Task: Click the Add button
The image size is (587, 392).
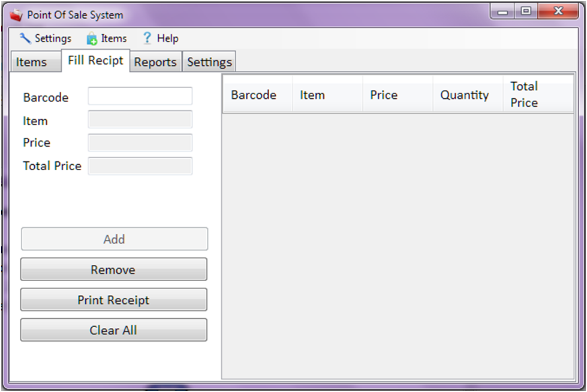Action: coord(114,239)
